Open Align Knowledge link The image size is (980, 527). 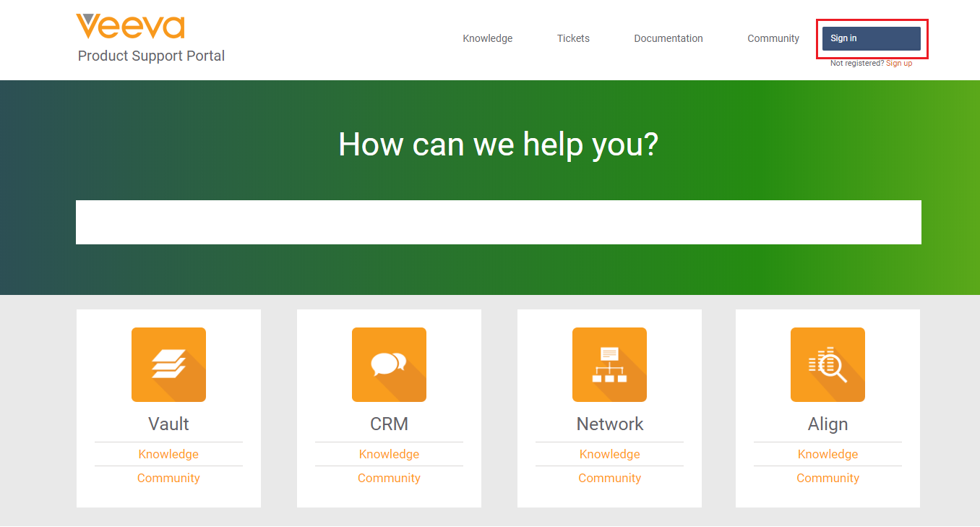828,454
